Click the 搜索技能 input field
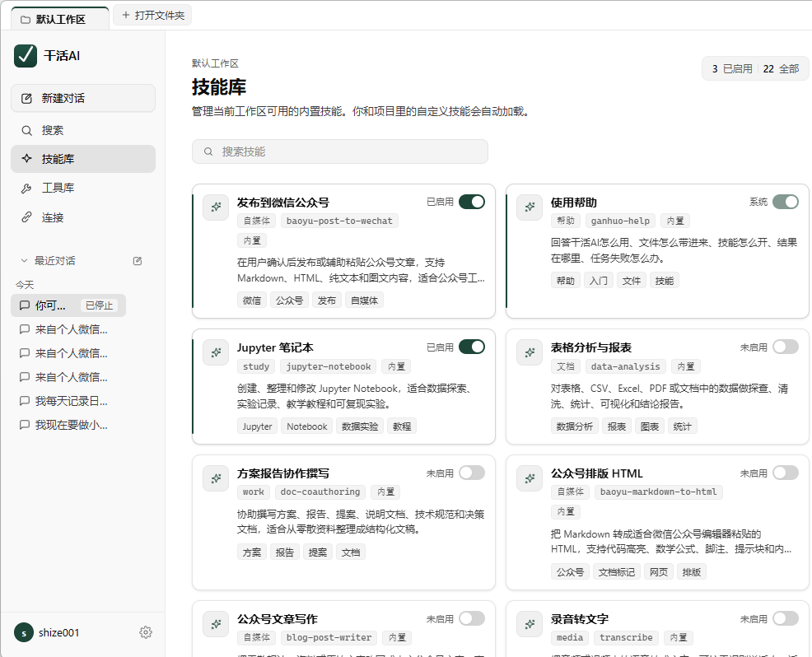This screenshot has height=657, width=812. 340,151
